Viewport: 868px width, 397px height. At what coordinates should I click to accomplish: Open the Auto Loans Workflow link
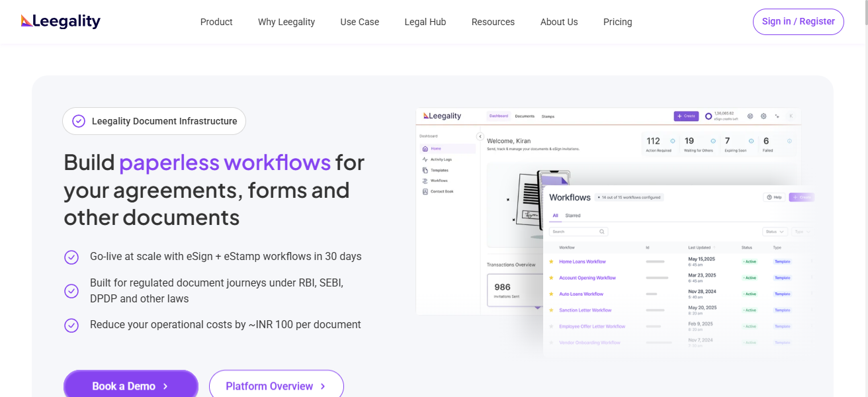click(x=582, y=294)
